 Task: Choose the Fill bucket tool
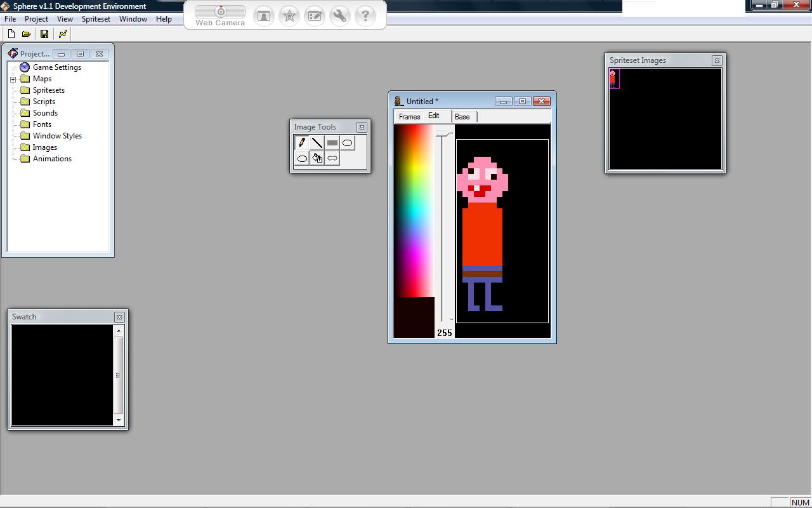tap(317, 158)
